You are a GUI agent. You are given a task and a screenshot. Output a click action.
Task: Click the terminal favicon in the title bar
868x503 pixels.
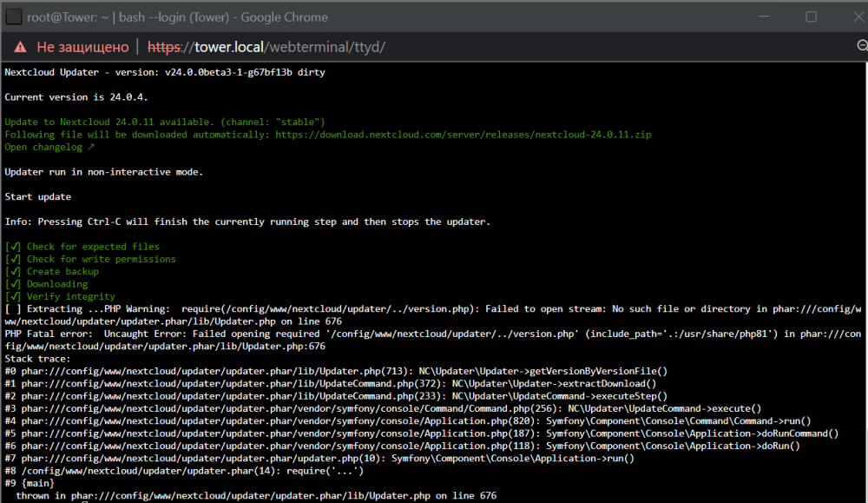click(x=13, y=17)
